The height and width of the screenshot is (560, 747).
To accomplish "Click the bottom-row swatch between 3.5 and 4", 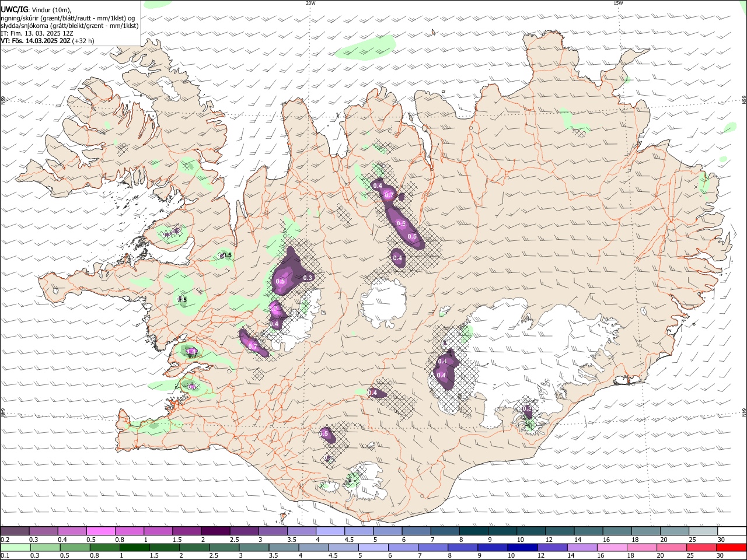I will (x=284, y=547).
